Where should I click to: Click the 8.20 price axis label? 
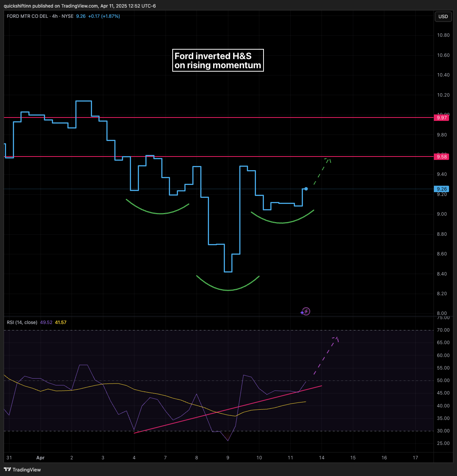pos(442,294)
